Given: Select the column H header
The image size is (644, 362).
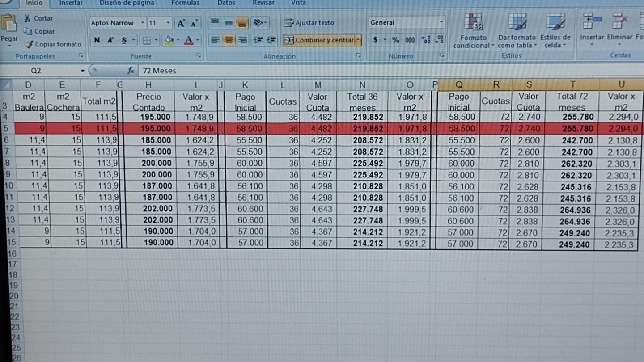Looking at the screenshot, I should coord(148,84).
